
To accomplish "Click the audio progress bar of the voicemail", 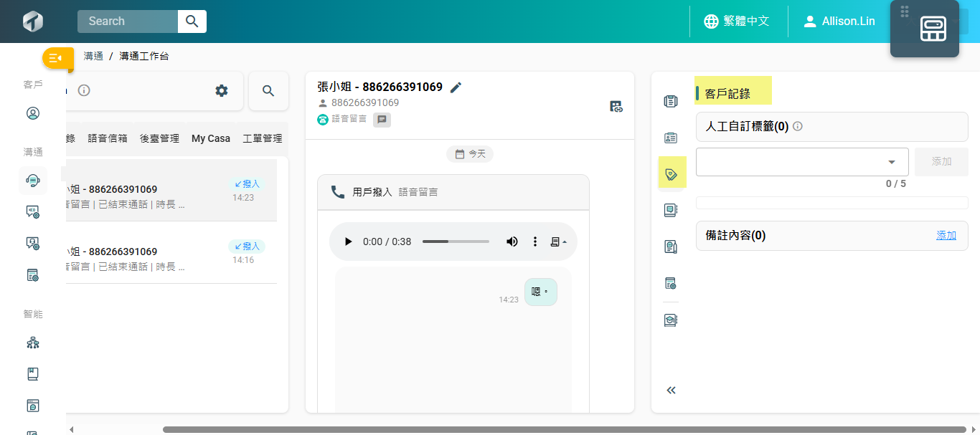I will pyautogui.click(x=456, y=242).
